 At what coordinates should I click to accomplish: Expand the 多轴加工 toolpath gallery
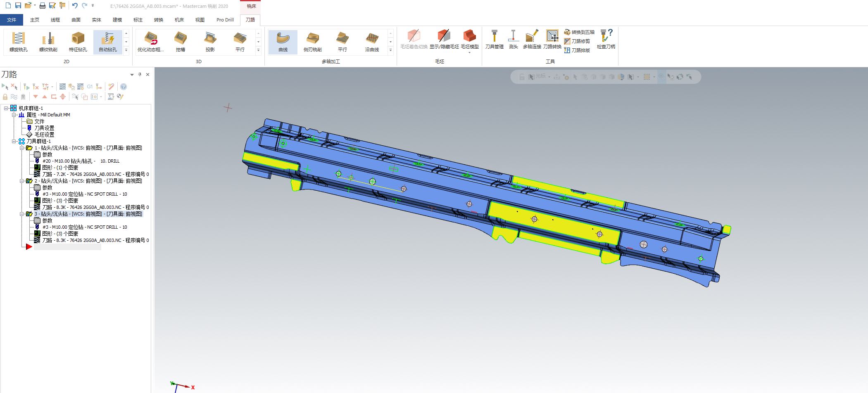coord(391,50)
